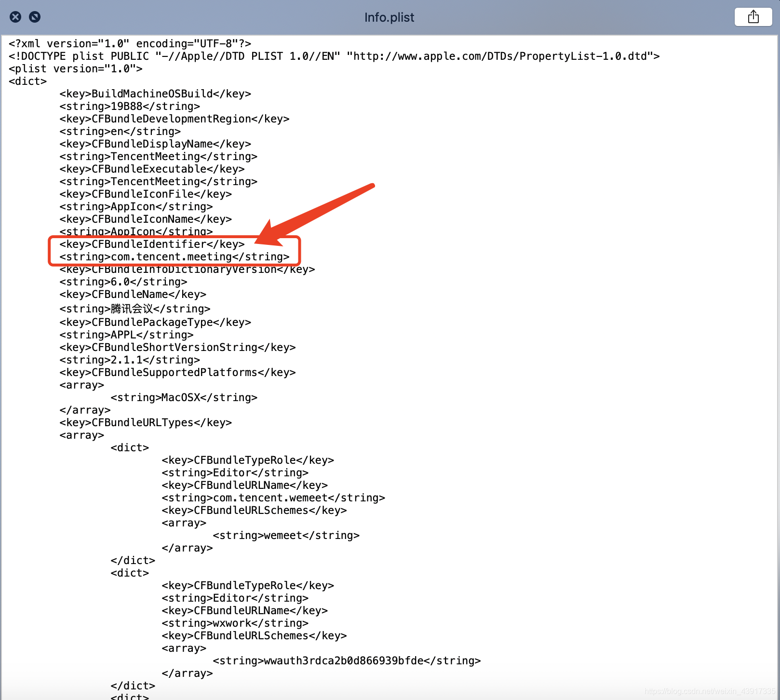Select the CFBundleURLTypes key
The width and height of the screenshot is (780, 700).
point(146,422)
